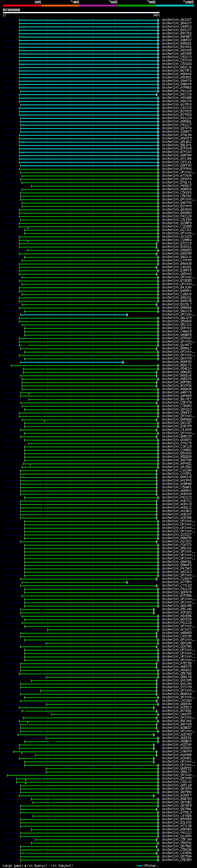Open the UniRef100_Q6L6T9 entry
The image size is (197, 868).
177,318
